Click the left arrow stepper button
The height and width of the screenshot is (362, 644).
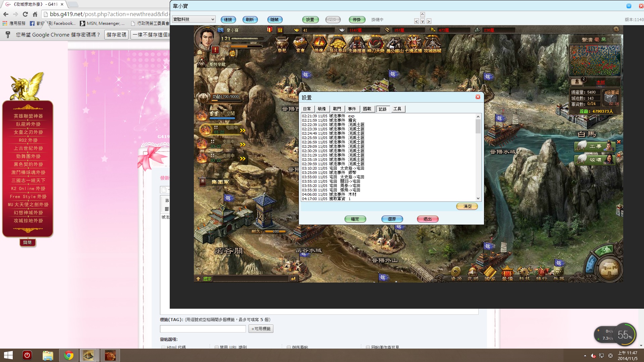[x=416, y=21]
